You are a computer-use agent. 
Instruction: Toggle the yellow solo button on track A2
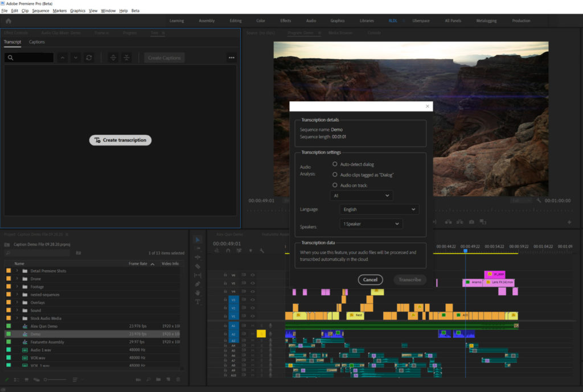[261, 333]
